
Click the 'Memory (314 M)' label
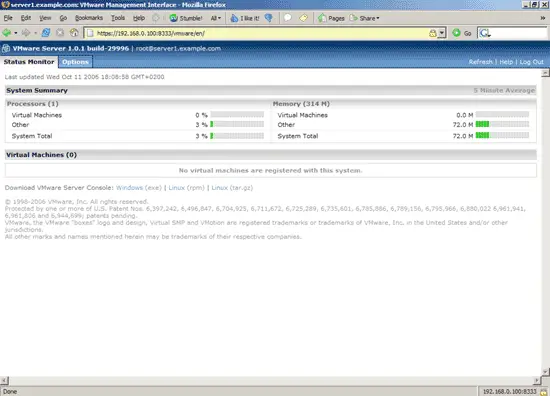pyautogui.click(x=301, y=104)
